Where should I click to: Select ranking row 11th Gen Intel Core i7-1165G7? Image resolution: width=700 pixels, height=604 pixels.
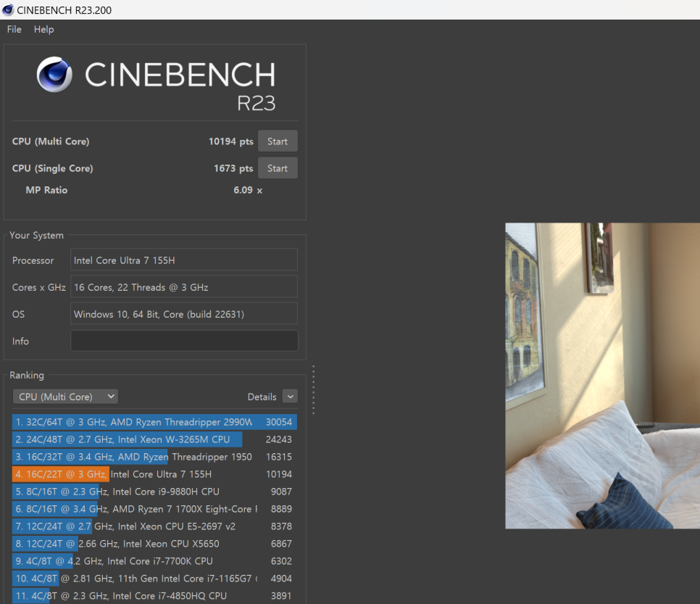pos(154,579)
